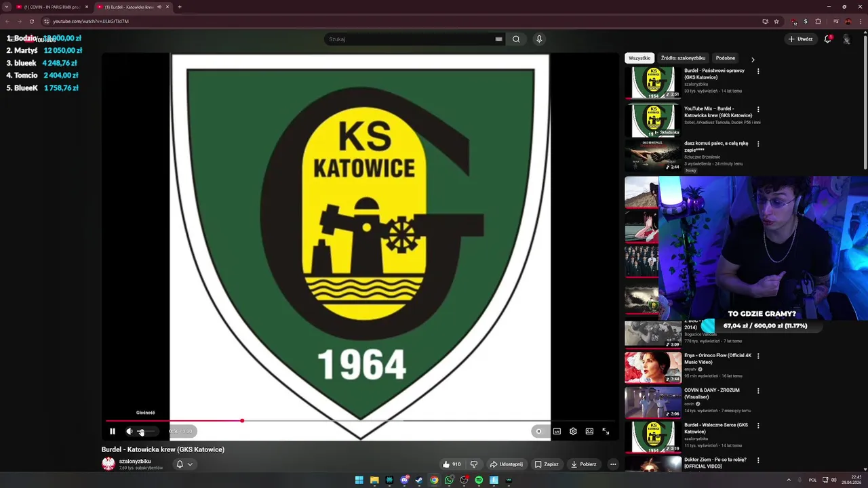Viewport: 868px width, 488px height.
Task: Click the Udostępnij share button
Action: coord(507,464)
